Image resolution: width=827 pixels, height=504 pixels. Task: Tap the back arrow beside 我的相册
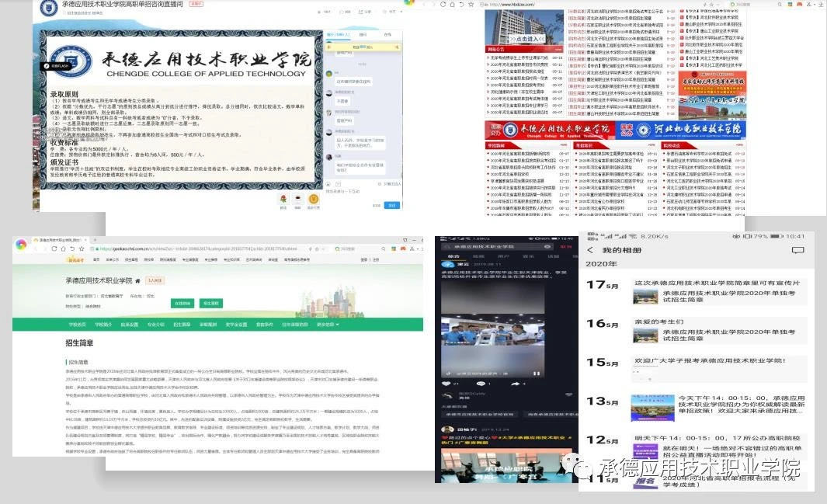(x=591, y=250)
